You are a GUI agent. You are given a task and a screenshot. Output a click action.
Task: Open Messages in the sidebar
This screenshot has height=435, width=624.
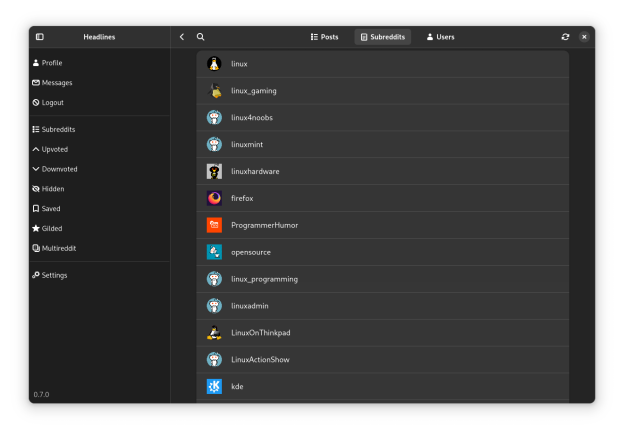pos(99,83)
